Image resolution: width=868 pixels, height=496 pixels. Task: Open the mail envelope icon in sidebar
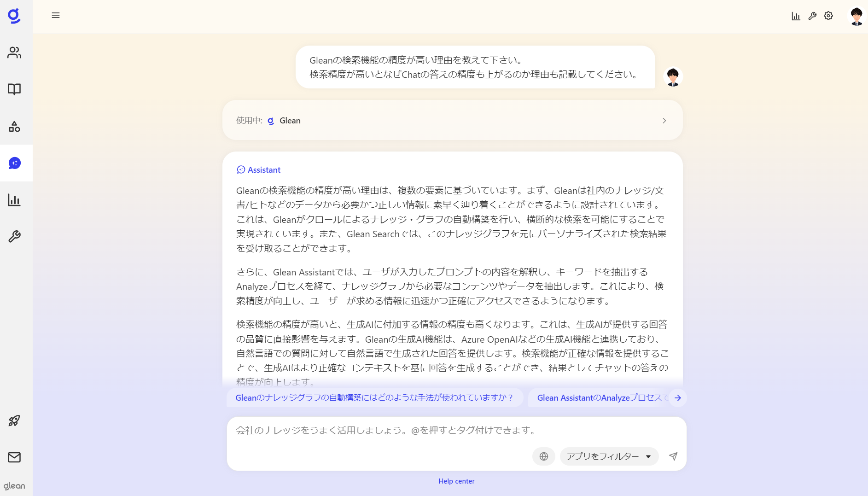tap(14, 457)
